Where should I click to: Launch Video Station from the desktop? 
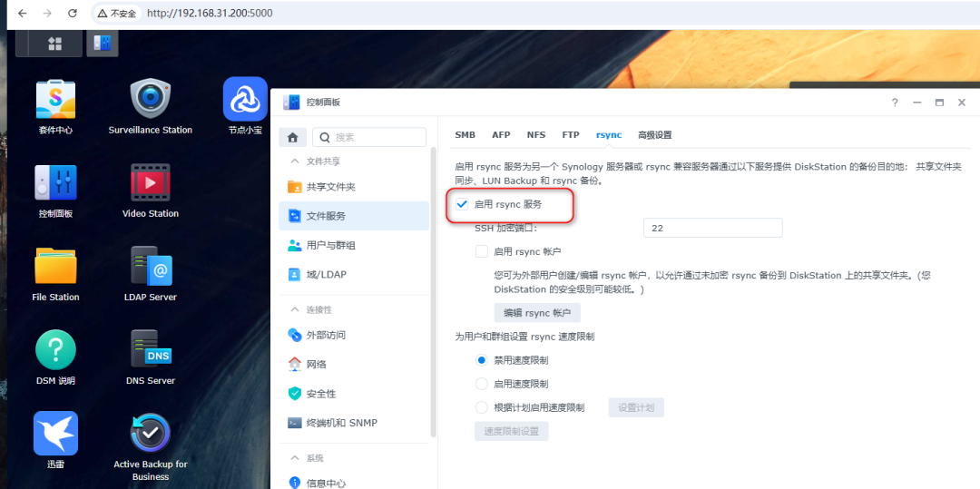(150, 183)
